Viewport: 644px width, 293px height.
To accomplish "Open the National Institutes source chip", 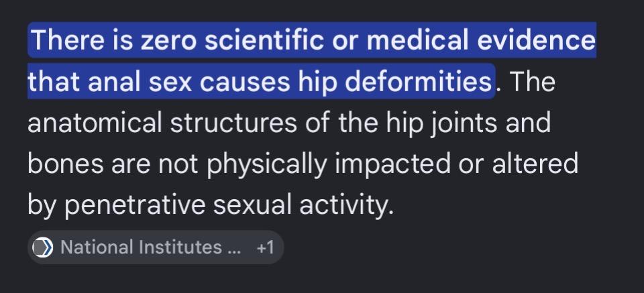I will click(x=155, y=247).
